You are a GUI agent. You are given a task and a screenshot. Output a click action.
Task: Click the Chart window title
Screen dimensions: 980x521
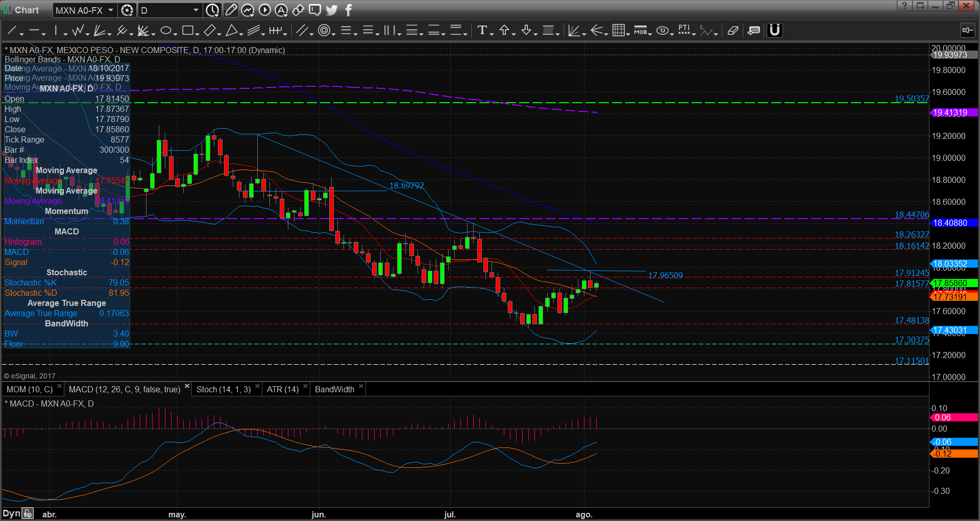pyautogui.click(x=27, y=10)
